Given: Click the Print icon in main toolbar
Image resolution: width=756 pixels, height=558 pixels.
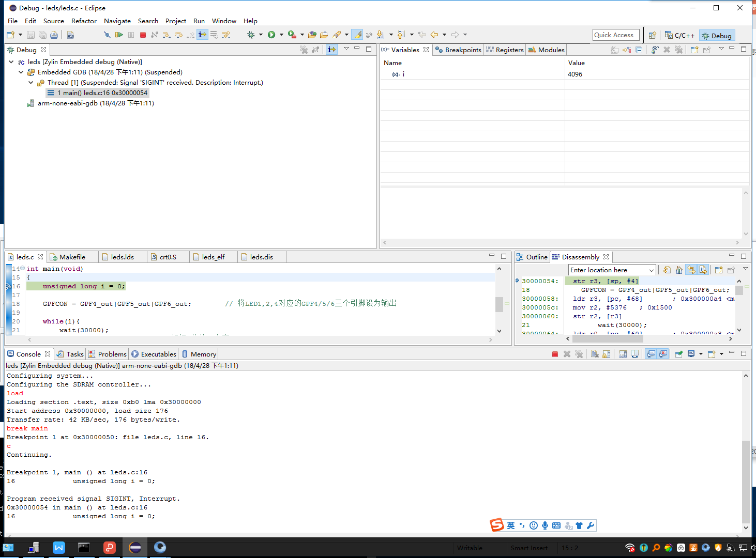Looking at the screenshot, I should click(54, 35).
